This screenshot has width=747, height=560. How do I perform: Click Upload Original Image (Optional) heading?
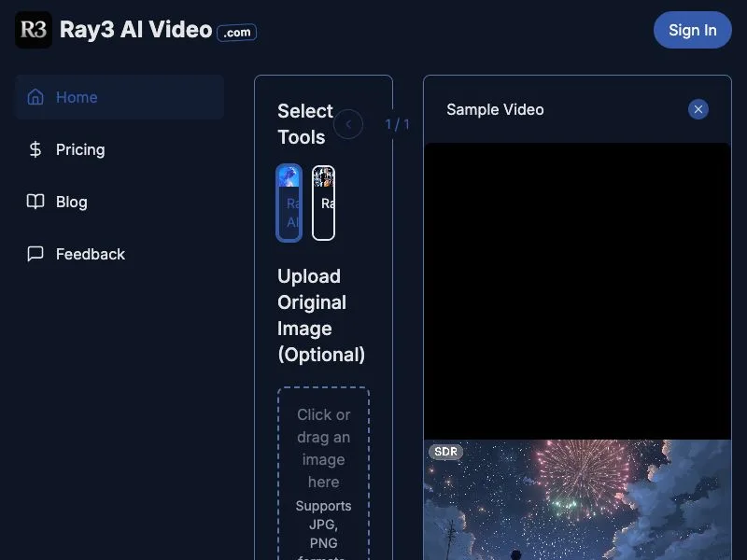321,315
